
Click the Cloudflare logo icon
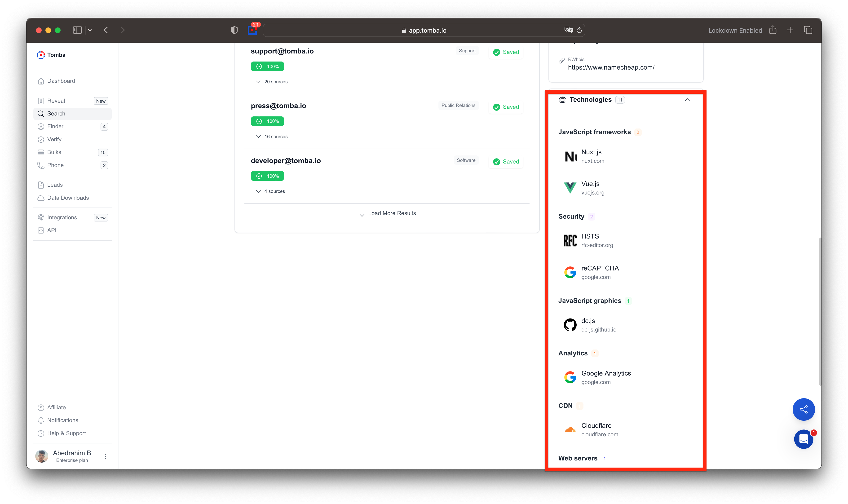570,430
